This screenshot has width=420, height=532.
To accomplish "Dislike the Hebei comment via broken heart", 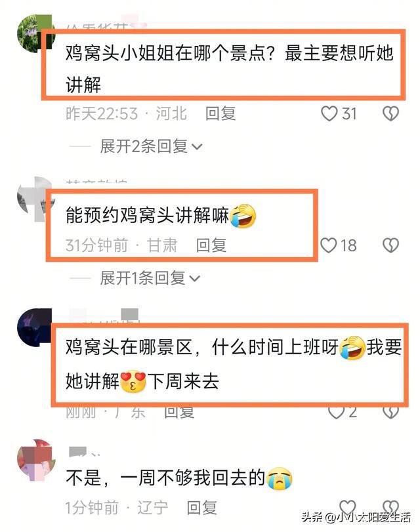I will pos(390,113).
